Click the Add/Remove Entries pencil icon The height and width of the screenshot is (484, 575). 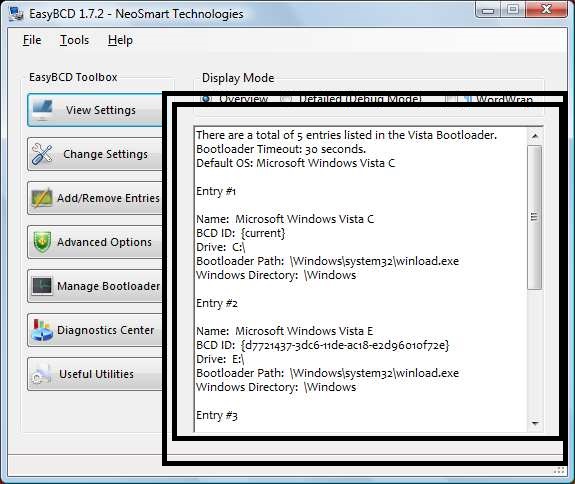pyautogui.click(x=42, y=198)
